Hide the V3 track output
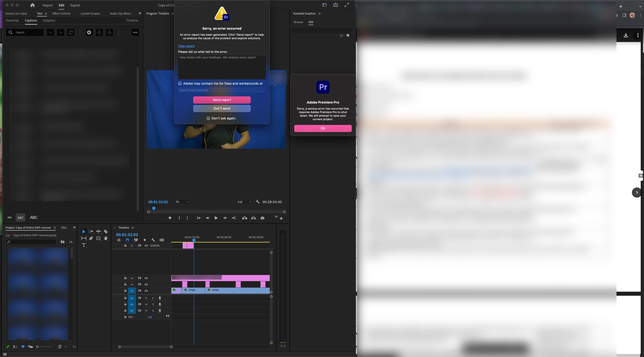 point(146,278)
